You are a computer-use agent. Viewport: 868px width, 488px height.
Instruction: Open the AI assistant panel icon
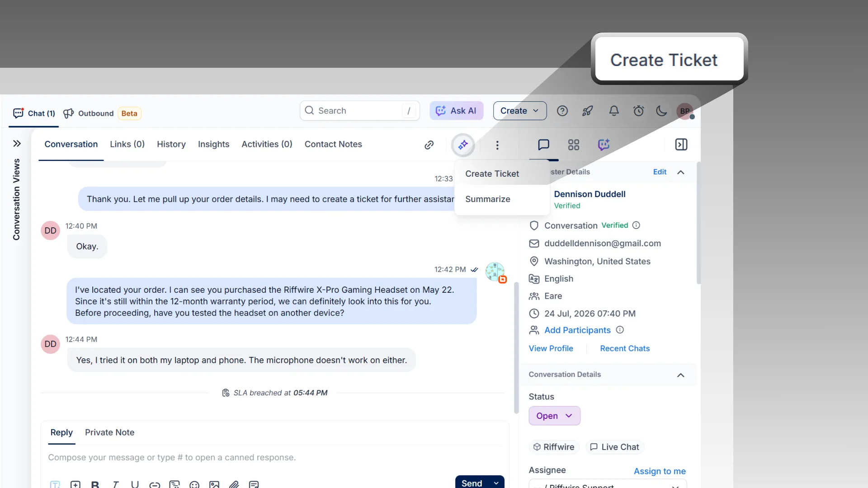tap(604, 145)
